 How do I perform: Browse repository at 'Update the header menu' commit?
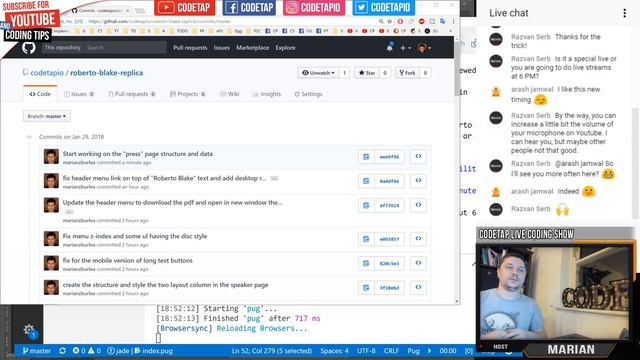[418, 205]
